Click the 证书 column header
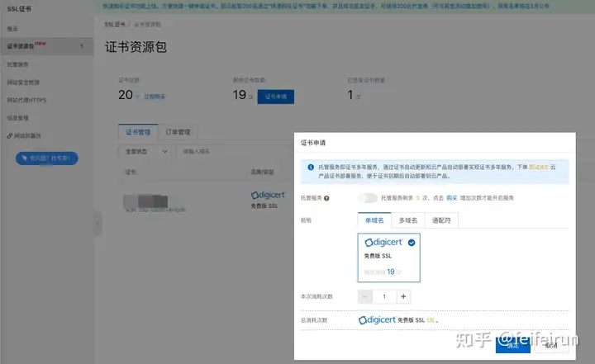Viewport: 595px width, 364px height. pyautogui.click(x=131, y=172)
